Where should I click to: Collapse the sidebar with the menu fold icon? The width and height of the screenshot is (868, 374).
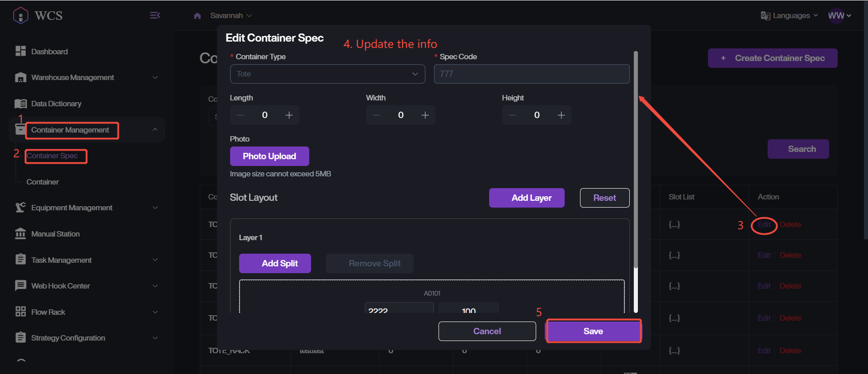click(155, 15)
